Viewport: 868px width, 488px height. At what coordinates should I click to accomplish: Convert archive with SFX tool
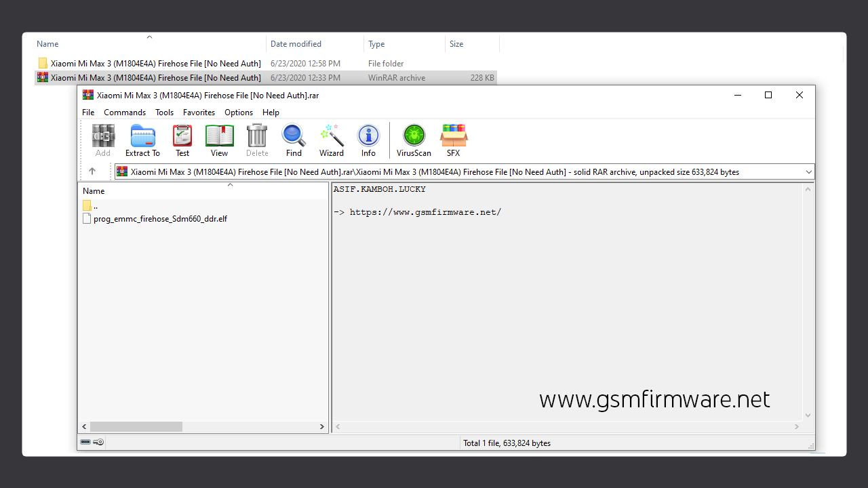point(453,140)
